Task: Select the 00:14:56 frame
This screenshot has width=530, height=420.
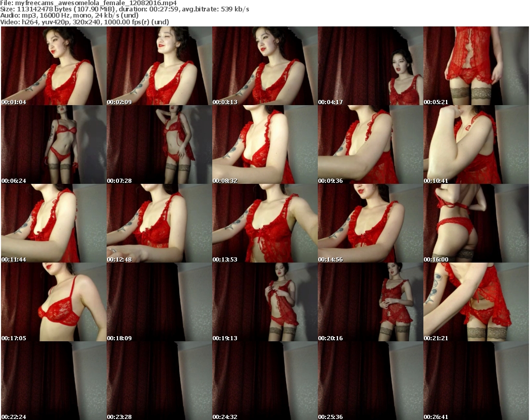Action: [x=370, y=223]
